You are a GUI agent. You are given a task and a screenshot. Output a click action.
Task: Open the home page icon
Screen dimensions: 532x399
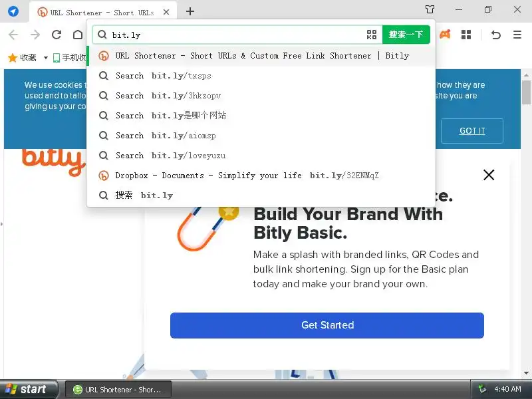pos(78,35)
